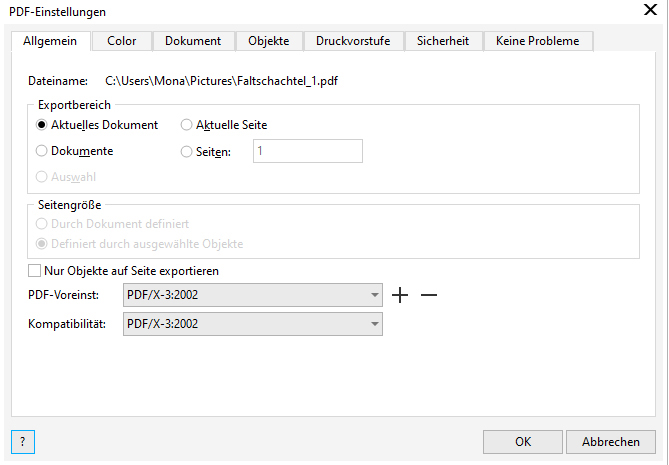Open the Sicherheit tab

coord(444,41)
